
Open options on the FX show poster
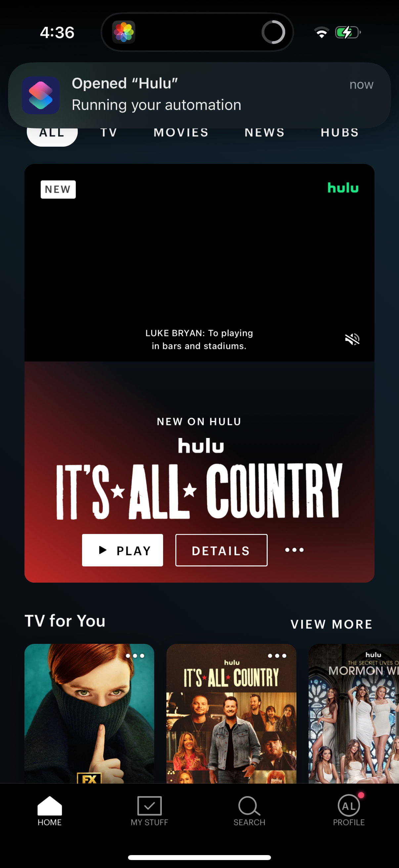pyautogui.click(x=135, y=656)
